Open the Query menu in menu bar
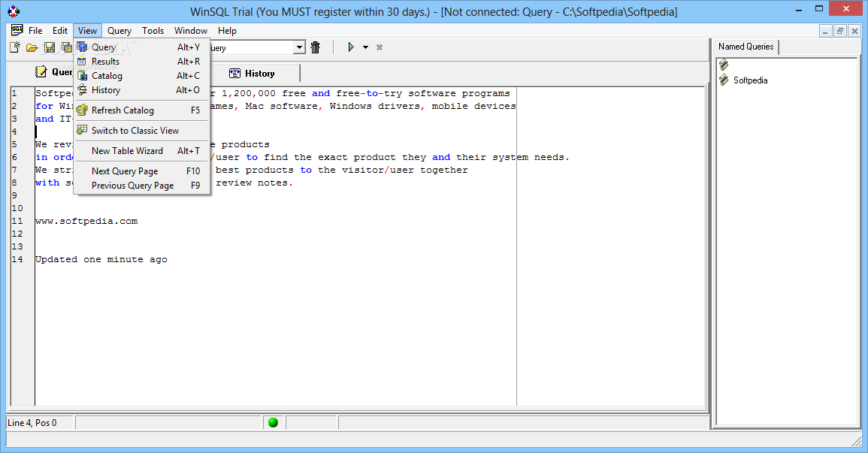 tap(119, 30)
